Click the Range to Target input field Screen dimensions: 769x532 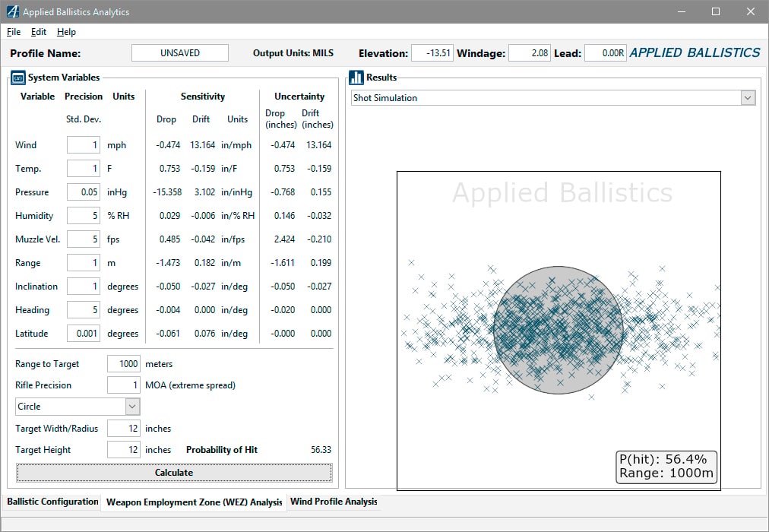(x=124, y=364)
